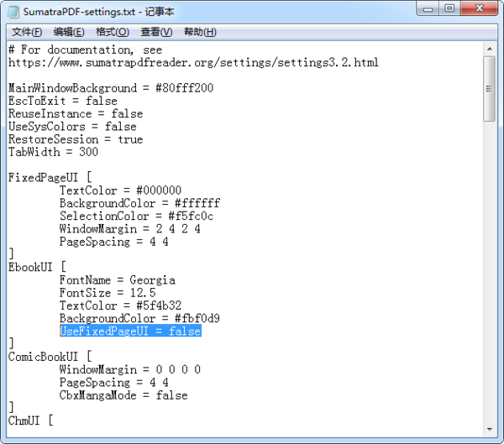Open the 查看(V) menu
Screen dimensions: 504x444
pyautogui.click(x=156, y=32)
